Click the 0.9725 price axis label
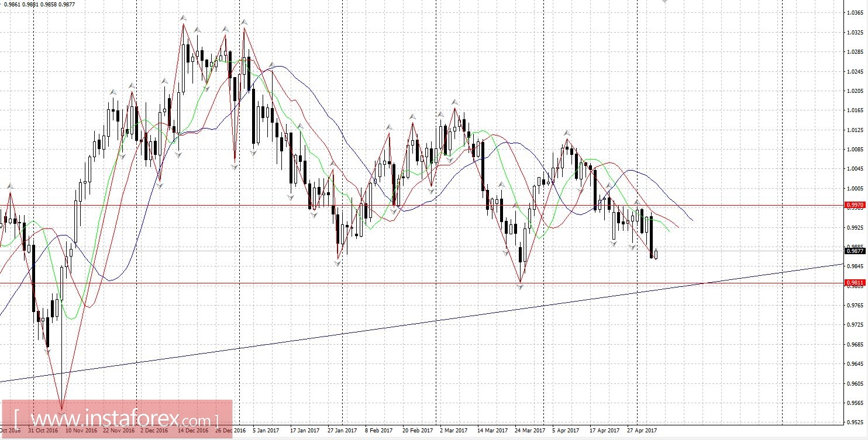This screenshot has height=440, width=868. [x=855, y=325]
